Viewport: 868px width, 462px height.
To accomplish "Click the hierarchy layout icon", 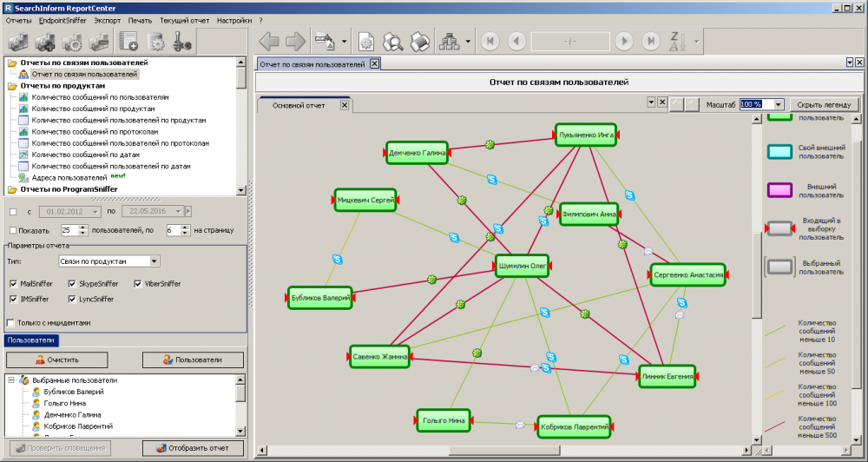I will 449,42.
